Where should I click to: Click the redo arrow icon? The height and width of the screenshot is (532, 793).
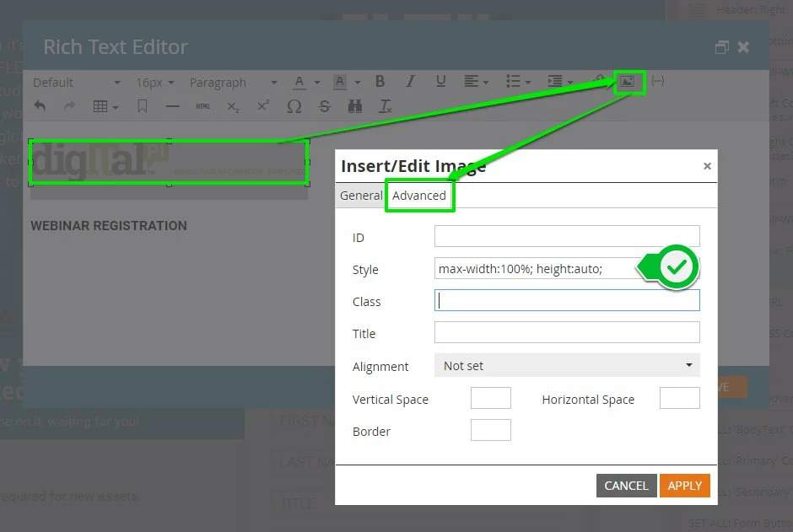(x=70, y=106)
